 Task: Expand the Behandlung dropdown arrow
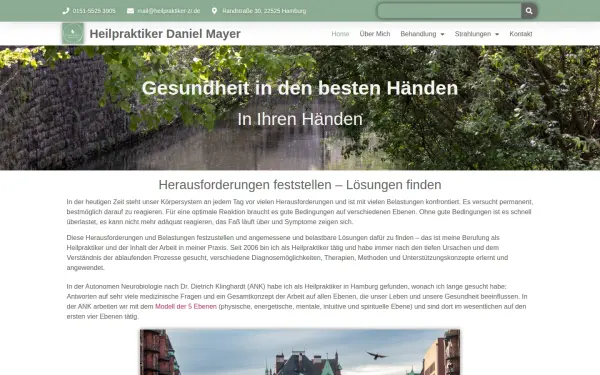point(442,34)
